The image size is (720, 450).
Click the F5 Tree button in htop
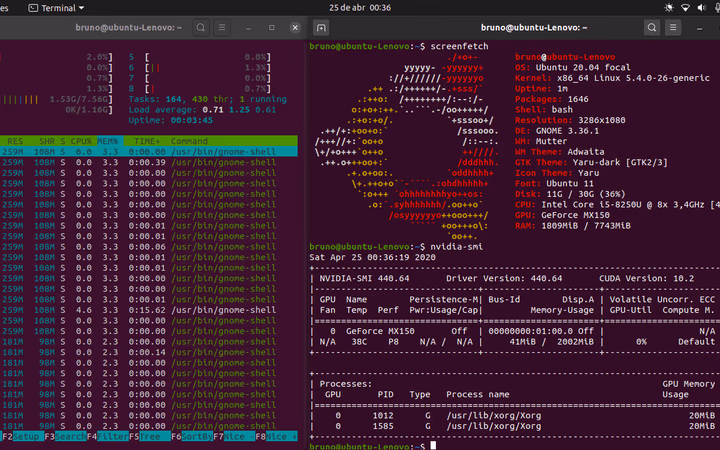click(x=150, y=436)
